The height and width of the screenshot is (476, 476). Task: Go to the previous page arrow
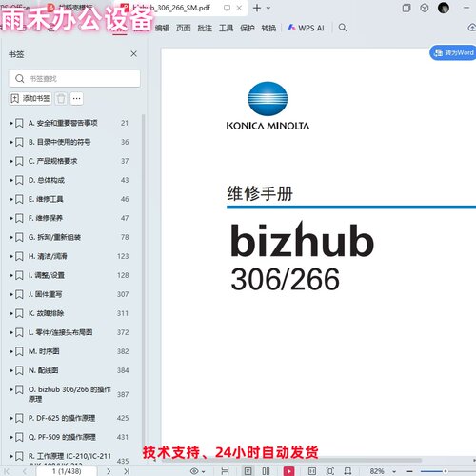[x=25, y=471]
